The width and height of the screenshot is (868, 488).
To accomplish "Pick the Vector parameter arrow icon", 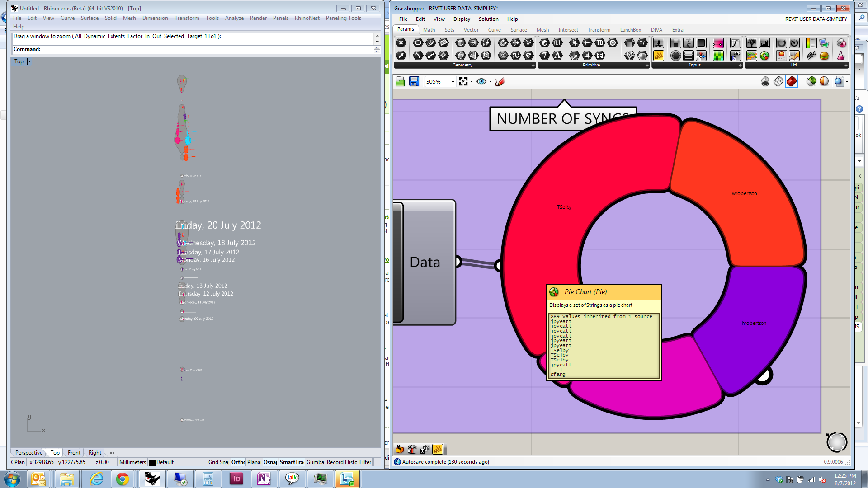I will point(401,56).
